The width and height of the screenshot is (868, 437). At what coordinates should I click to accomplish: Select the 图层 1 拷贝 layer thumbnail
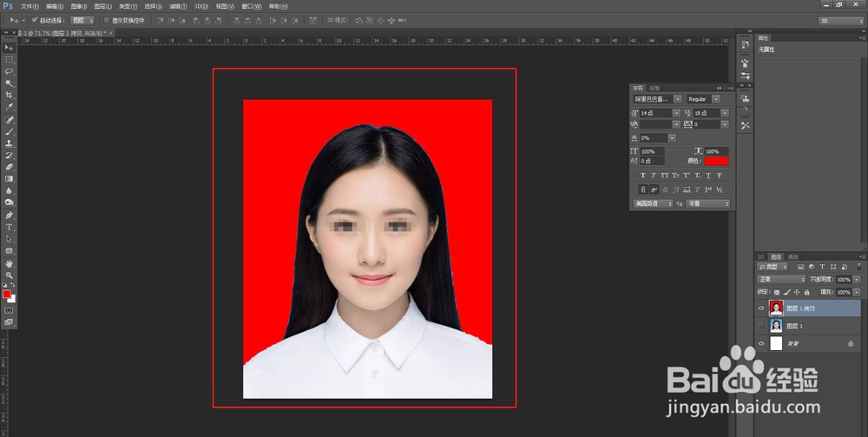pos(776,308)
